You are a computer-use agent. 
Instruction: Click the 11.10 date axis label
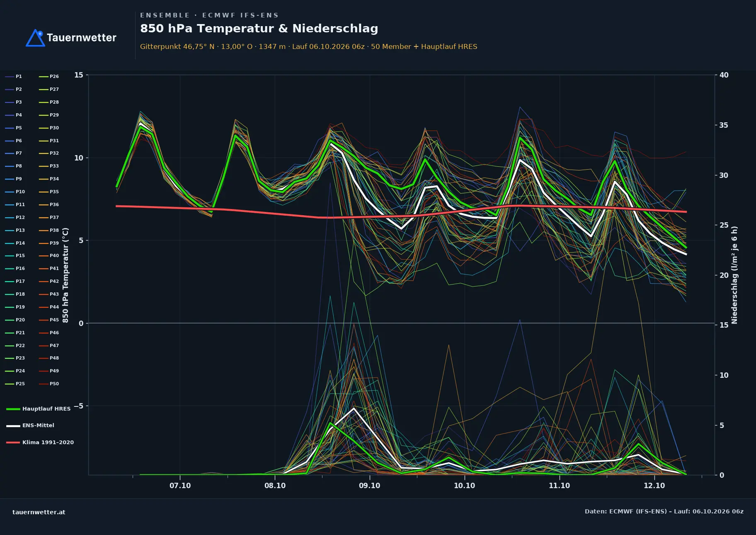559,486
